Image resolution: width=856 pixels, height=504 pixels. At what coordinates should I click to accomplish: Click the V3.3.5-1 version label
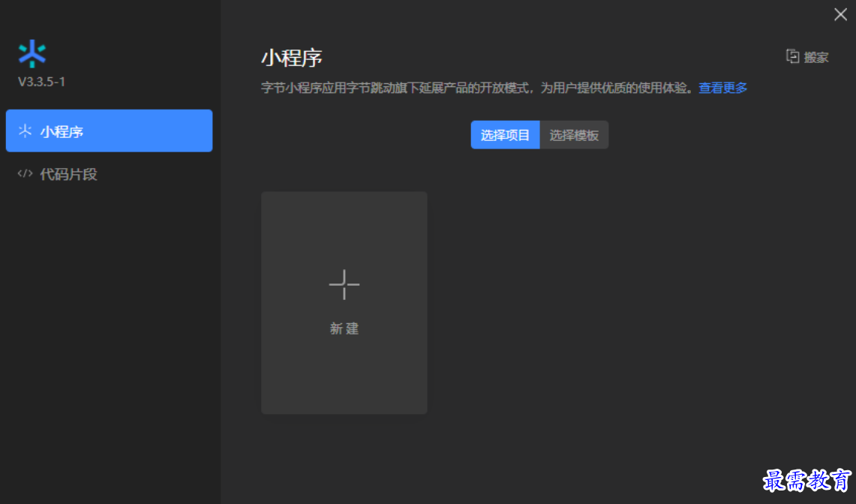tap(41, 82)
